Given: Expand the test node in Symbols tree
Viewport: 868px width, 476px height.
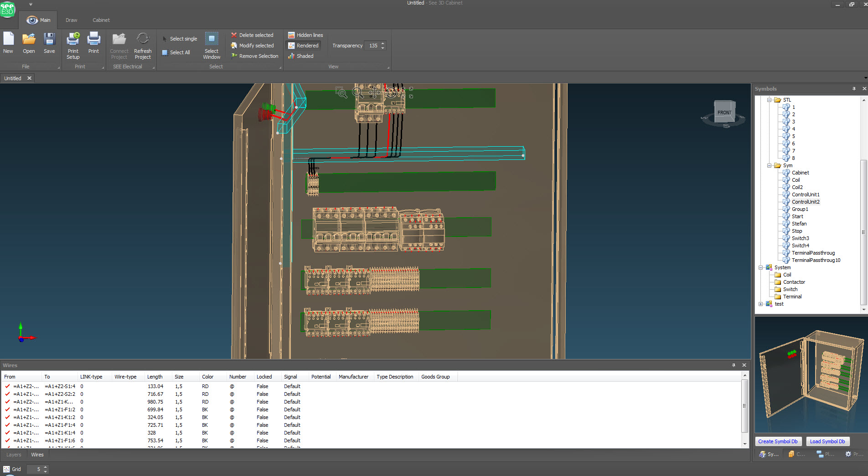Looking at the screenshot, I should [760, 304].
